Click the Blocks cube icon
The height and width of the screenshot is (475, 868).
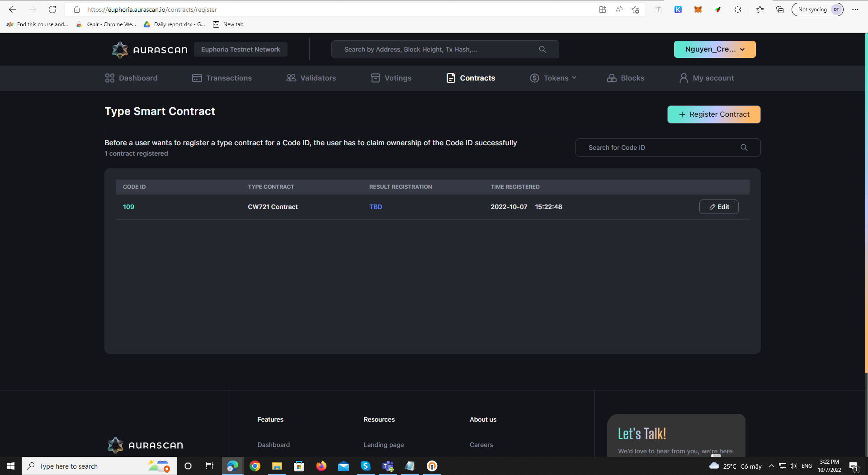point(611,78)
